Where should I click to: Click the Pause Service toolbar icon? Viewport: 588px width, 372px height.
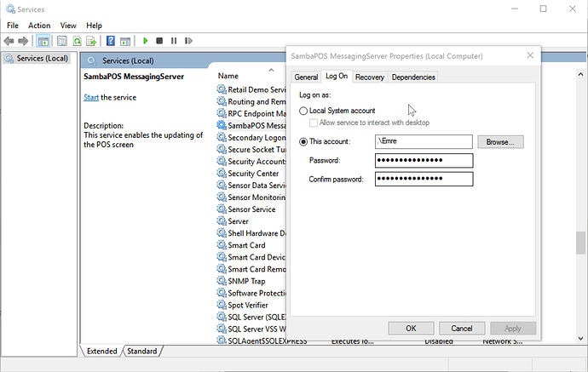[x=174, y=41]
